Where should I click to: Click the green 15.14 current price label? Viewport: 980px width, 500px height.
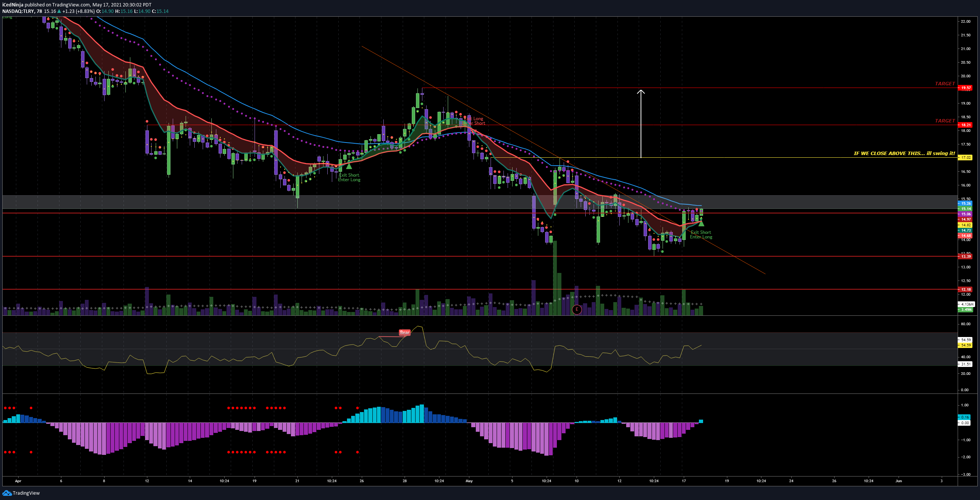click(966, 209)
